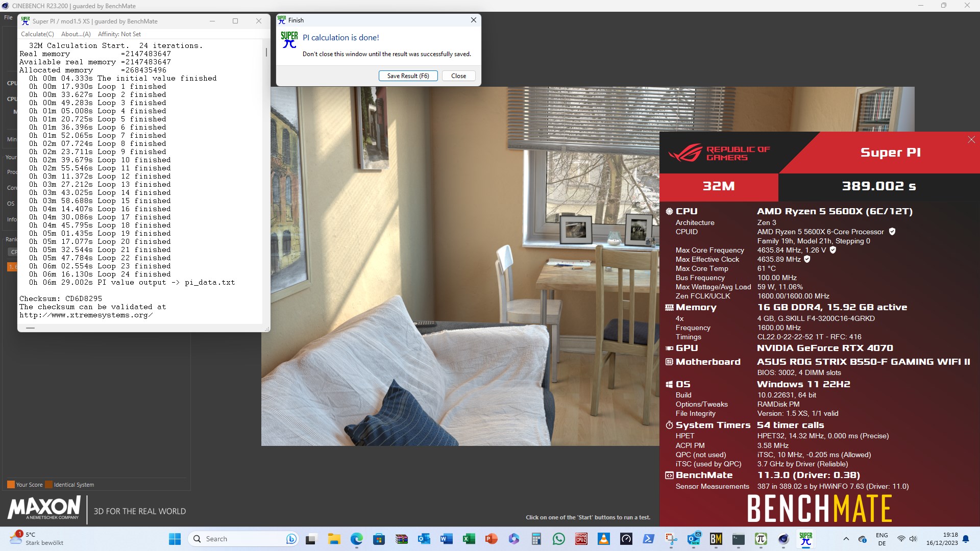Click the 389.002 s result time

coord(879,186)
